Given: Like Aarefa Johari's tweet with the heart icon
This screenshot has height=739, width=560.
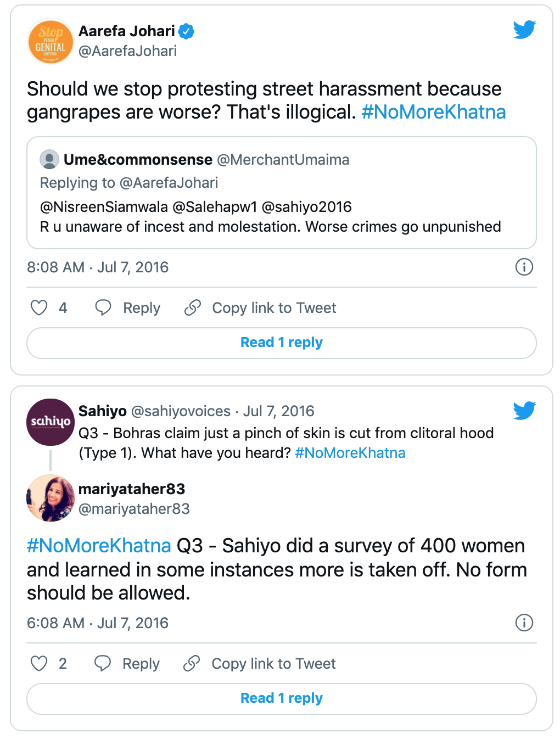Looking at the screenshot, I should click(39, 307).
